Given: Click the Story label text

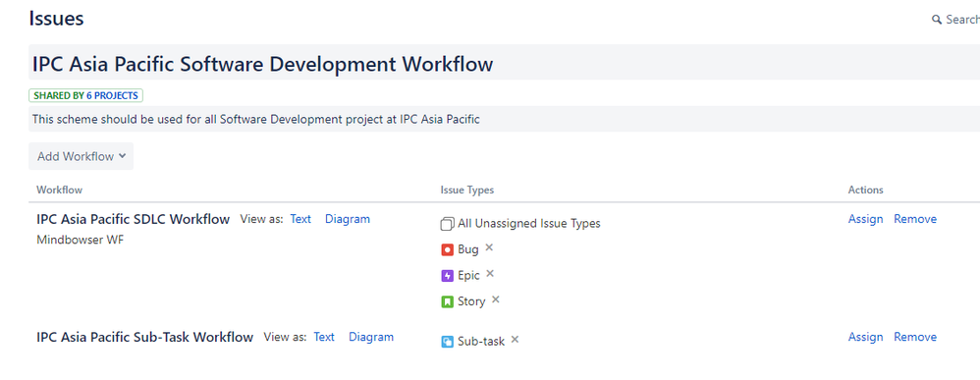Looking at the screenshot, I should (471, 301).
